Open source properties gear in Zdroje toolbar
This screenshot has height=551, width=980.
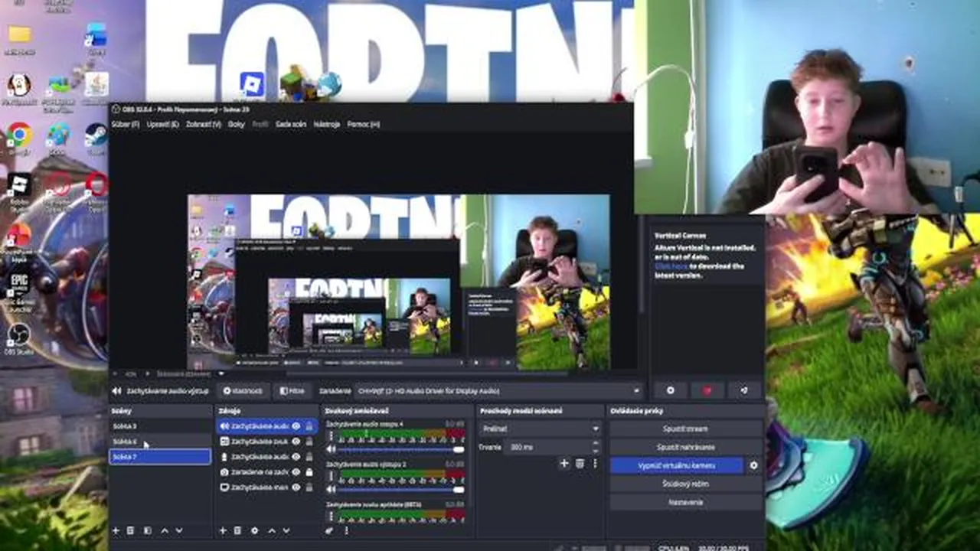pyautogui.click(x=255, y=530)
